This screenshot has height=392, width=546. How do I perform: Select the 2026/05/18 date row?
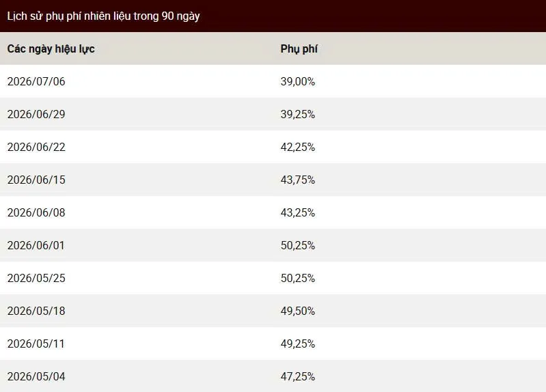(273, 311)
